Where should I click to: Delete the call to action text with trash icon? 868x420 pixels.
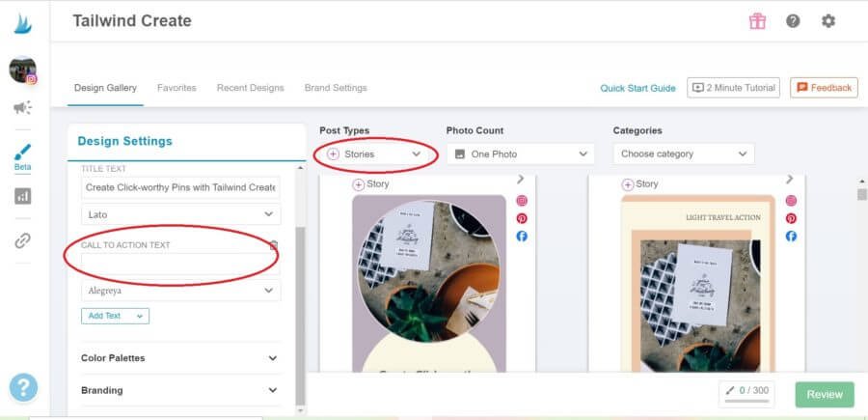(x=273, y=246)
